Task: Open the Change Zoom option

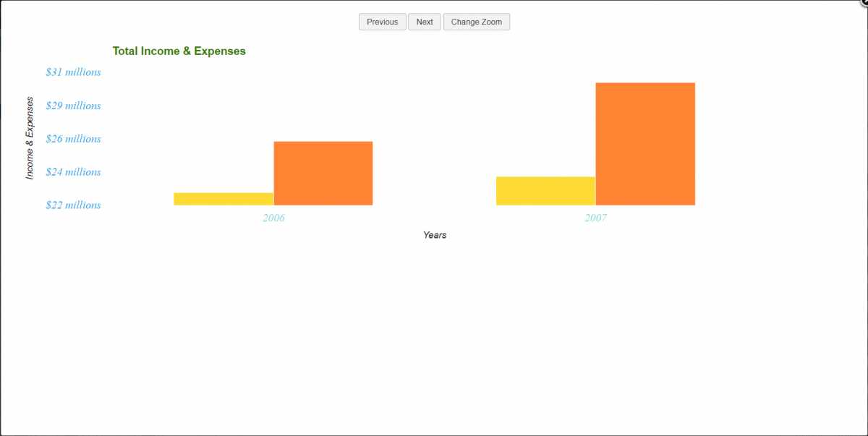Action: click(477, 22)
